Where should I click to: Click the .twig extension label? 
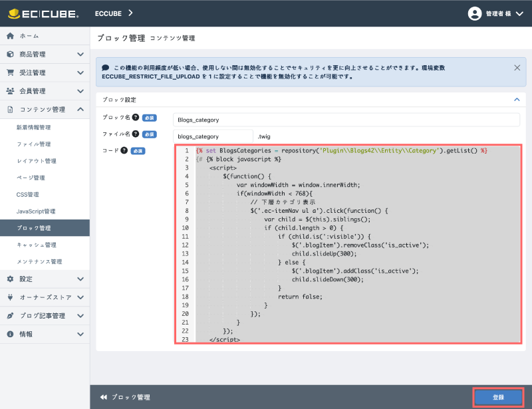(264, 136)
